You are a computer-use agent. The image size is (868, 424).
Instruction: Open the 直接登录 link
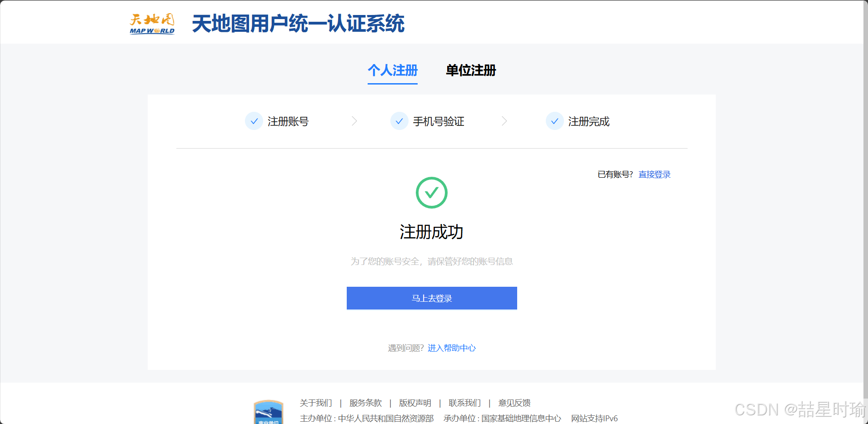click(x=654, y=175)
